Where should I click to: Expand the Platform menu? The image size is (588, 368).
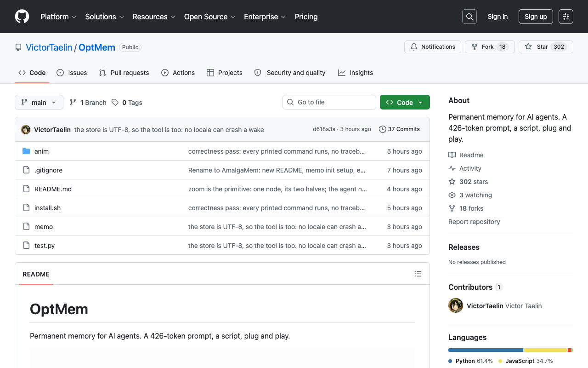(58, 17)
